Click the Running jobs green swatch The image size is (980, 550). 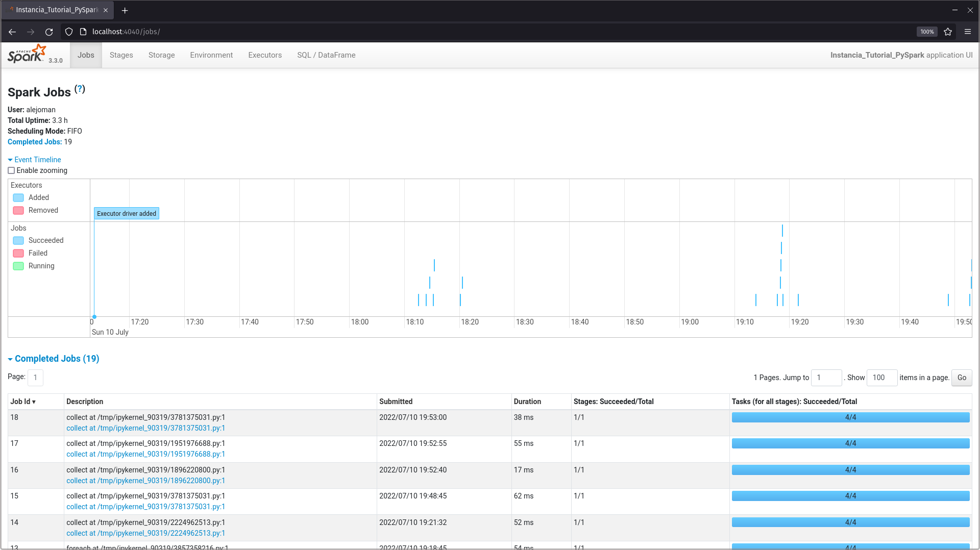pyautogui.click(x=18, y=266)
